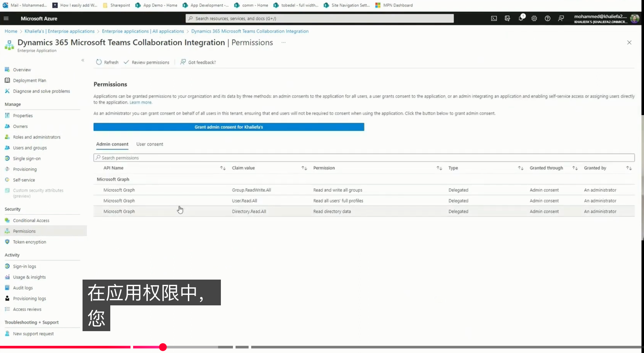Click the Conditional Access icon
Screen dimensions: 644x353
tap(7, 221)
